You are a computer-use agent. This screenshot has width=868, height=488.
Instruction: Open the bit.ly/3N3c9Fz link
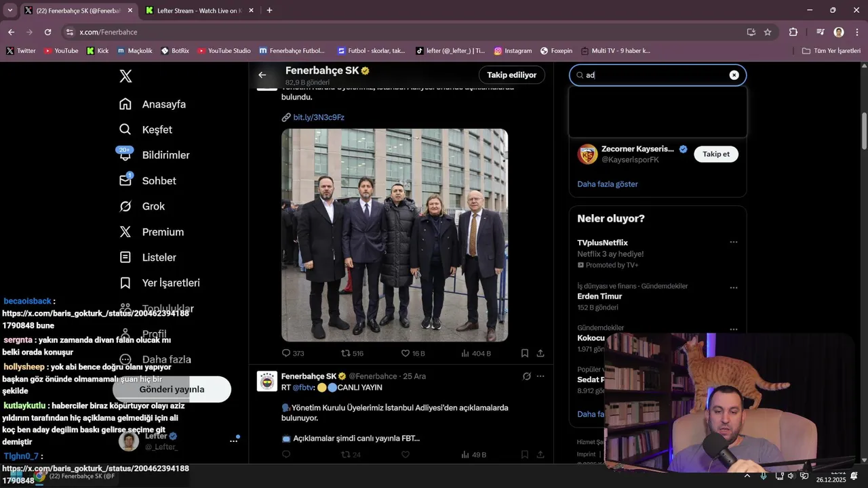(319, 117)
